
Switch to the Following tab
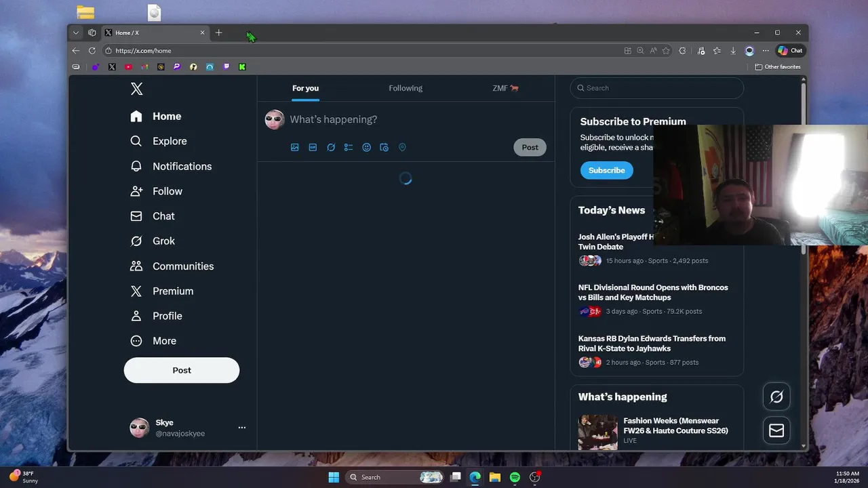(406, 88)
